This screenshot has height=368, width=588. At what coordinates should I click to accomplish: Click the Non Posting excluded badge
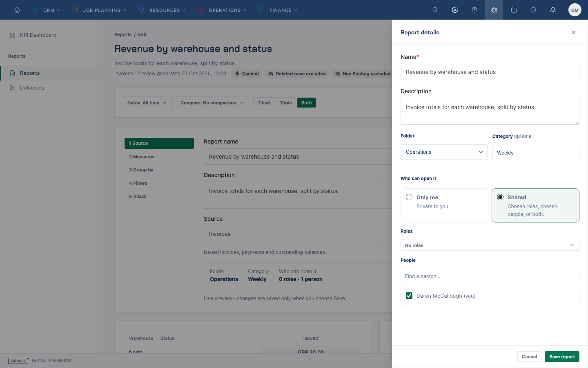[x=363, y=74]
